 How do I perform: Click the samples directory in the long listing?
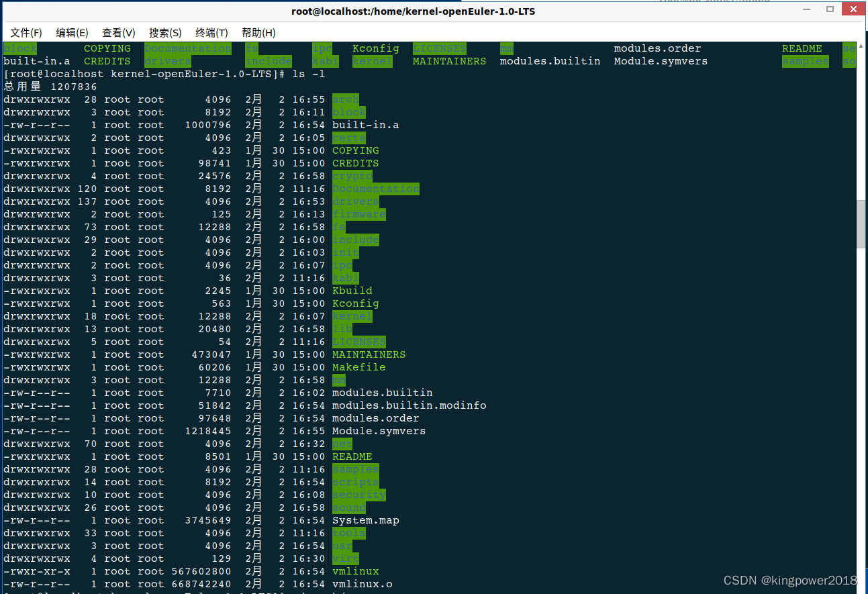click(x=355, y=469)
